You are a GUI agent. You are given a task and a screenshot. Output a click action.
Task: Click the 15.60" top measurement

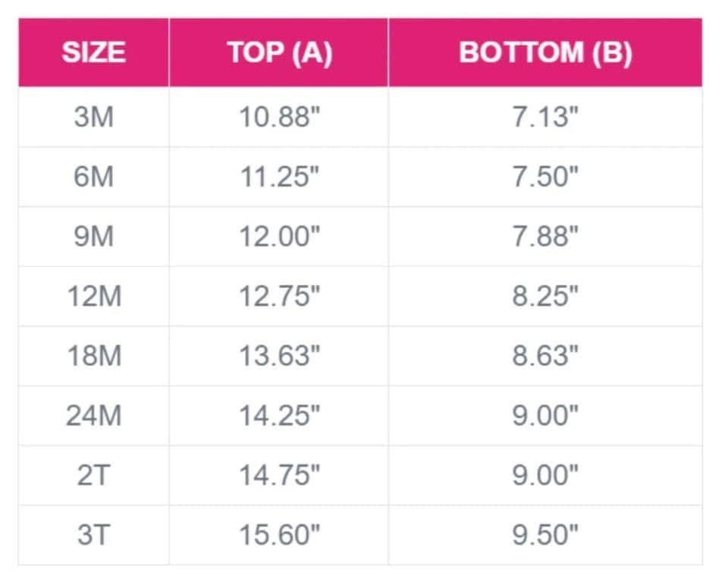[x=279, y=535]
